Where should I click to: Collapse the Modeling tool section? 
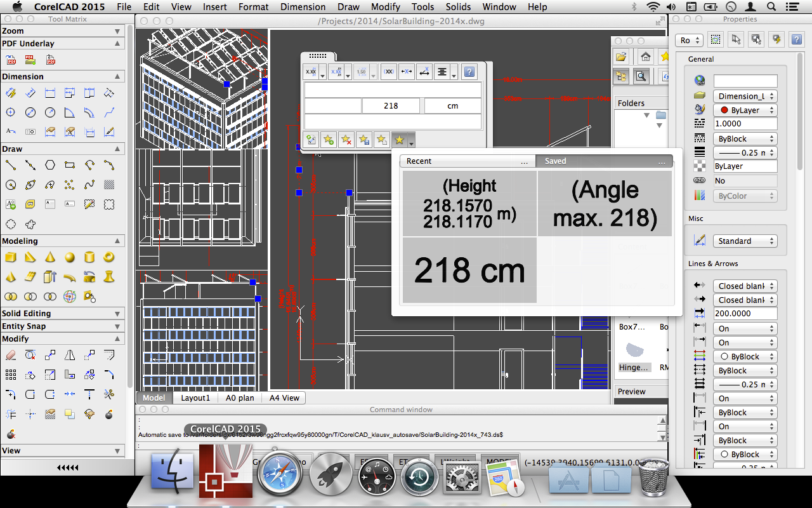pos(117,241)
